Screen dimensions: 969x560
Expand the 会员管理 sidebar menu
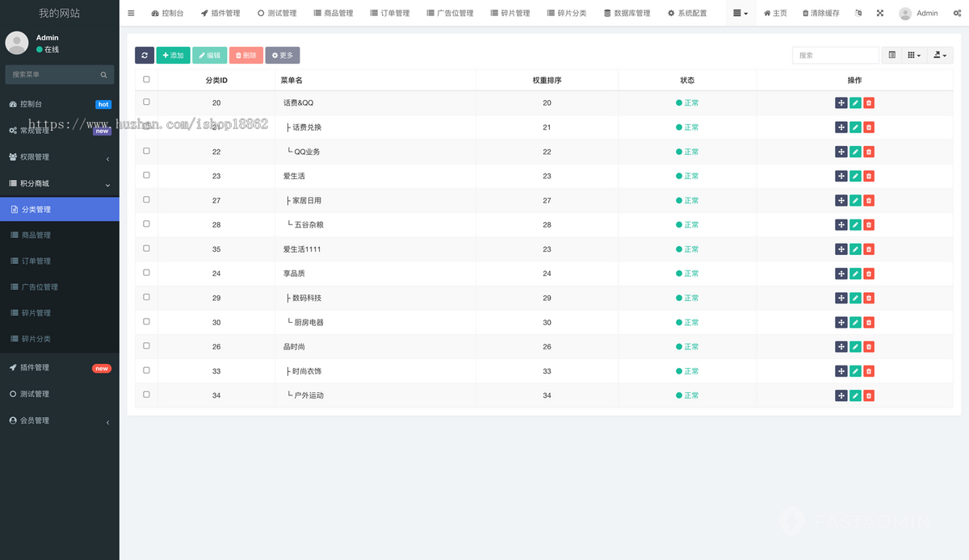tap(60, 421)
